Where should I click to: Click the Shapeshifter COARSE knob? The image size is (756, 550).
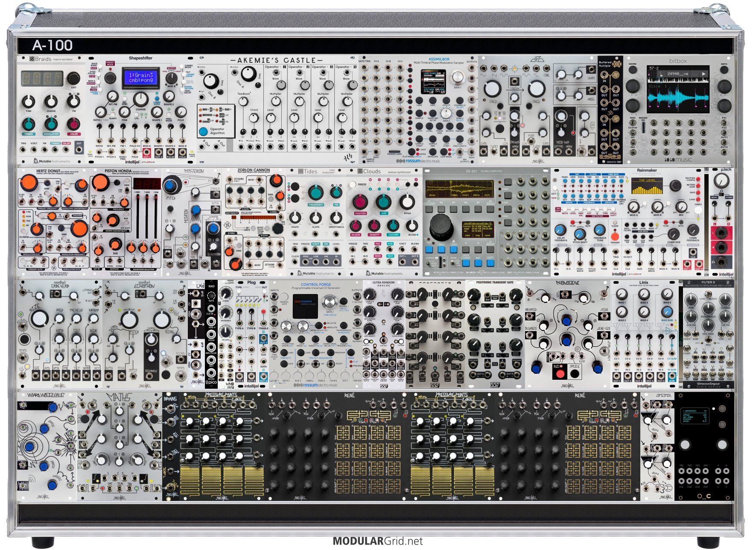click(140, 99)
